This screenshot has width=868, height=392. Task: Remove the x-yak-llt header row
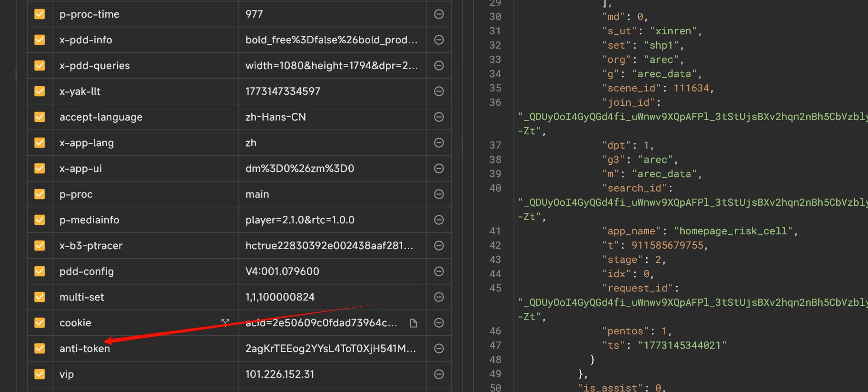[439, 91]
